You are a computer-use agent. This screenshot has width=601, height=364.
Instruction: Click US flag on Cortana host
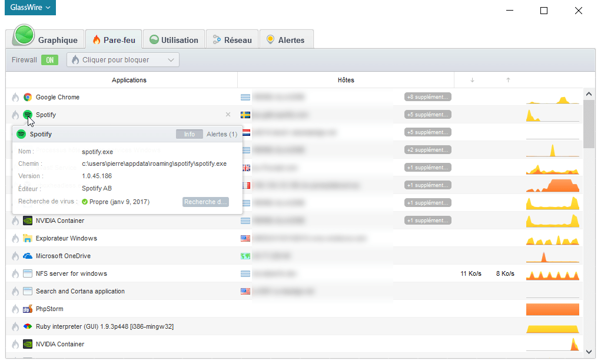click(x=245, y=291)
